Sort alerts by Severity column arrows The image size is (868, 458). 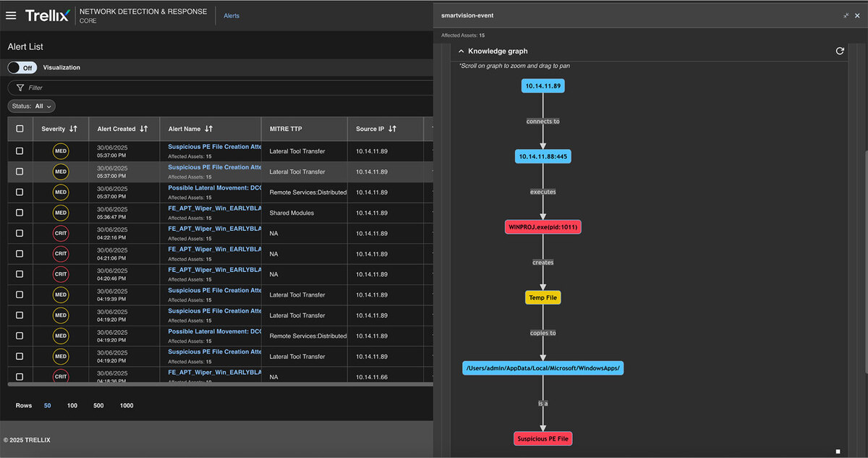(73, 129)
